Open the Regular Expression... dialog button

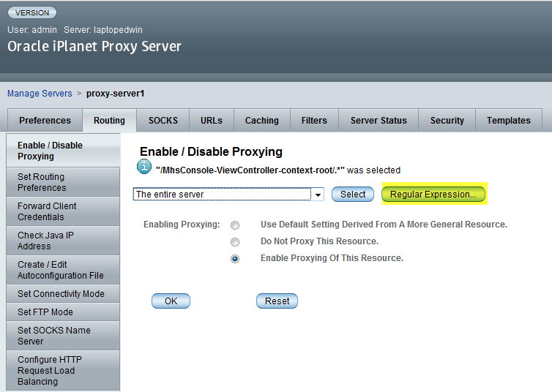[x=433, y=194]
